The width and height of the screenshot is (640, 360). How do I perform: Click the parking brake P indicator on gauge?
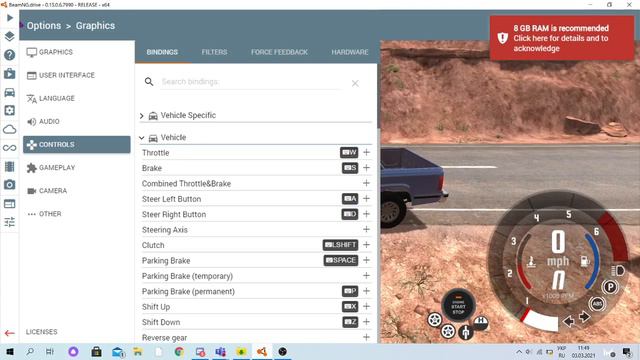pos(610,287)
